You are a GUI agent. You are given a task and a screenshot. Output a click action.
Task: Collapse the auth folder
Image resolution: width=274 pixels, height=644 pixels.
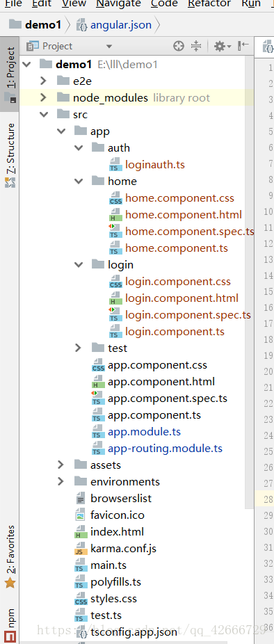click(x=79, y=148)
